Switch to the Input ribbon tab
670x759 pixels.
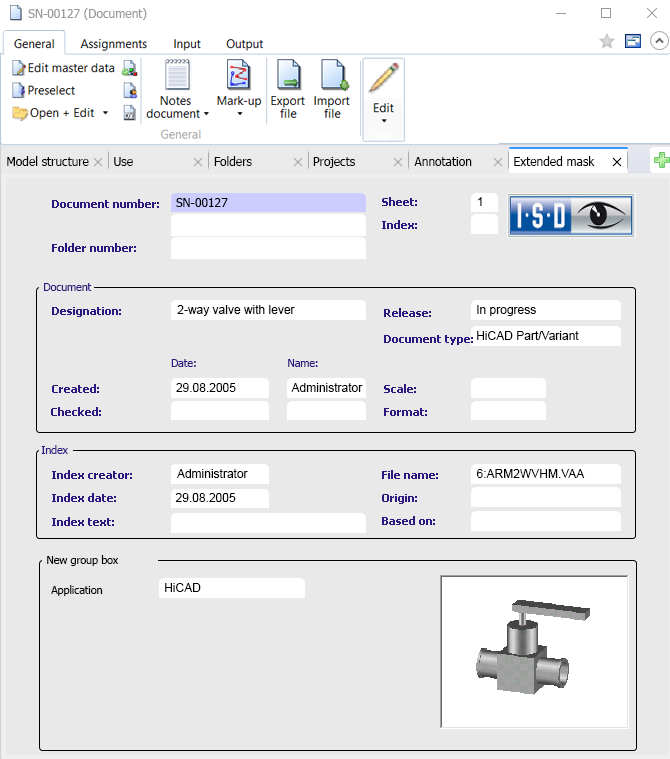[187, 44]
